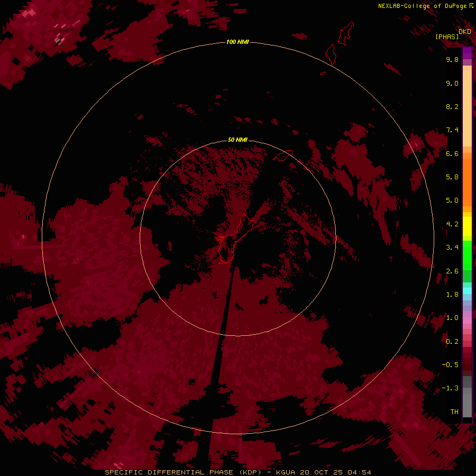The width and height of the screenshot is (476, 476).
Task: Select the 4.2 scale label
Action: [x=452, y=224]
